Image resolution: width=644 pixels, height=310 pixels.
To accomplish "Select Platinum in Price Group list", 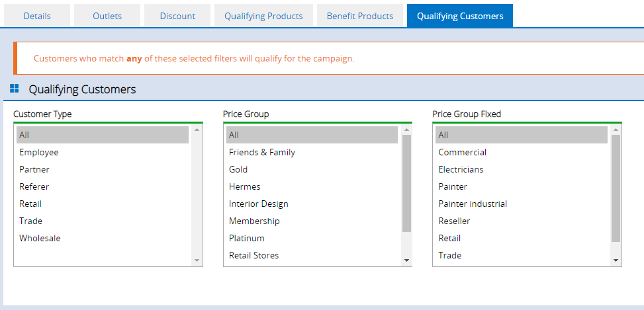I will point(312,238).
